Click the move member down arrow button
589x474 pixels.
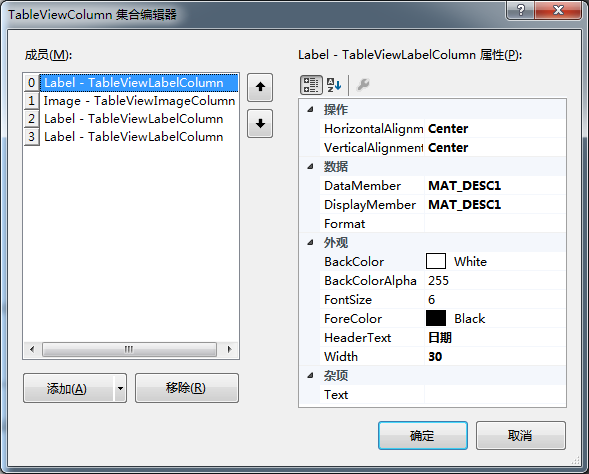click(x=260, y=124)
